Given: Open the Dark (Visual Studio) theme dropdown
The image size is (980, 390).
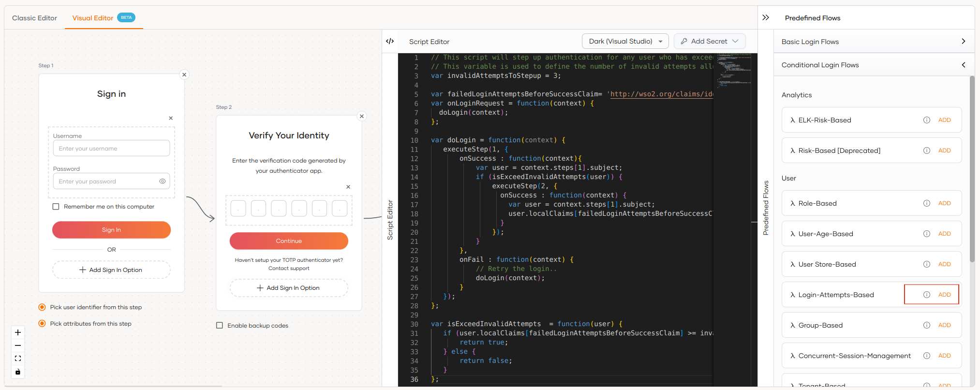Looking at the screenshot, I should pos(625,41).
